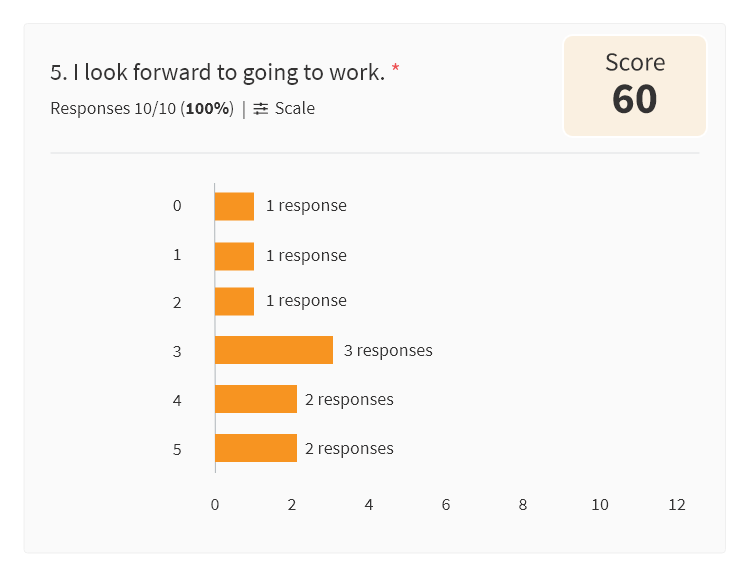Open the Score 60 box
The height and width of the screenshot is (579, 753).
click(x=634, y=86)
